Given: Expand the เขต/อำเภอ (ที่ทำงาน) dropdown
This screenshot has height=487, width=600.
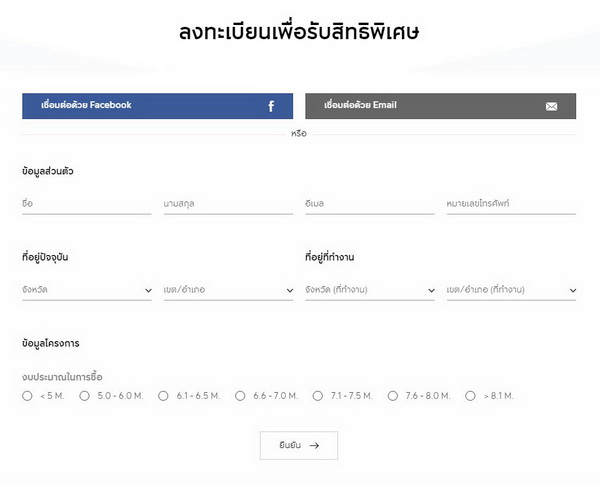Looking at the screenshot, I should pyautogui.click(x=511, y=290).
